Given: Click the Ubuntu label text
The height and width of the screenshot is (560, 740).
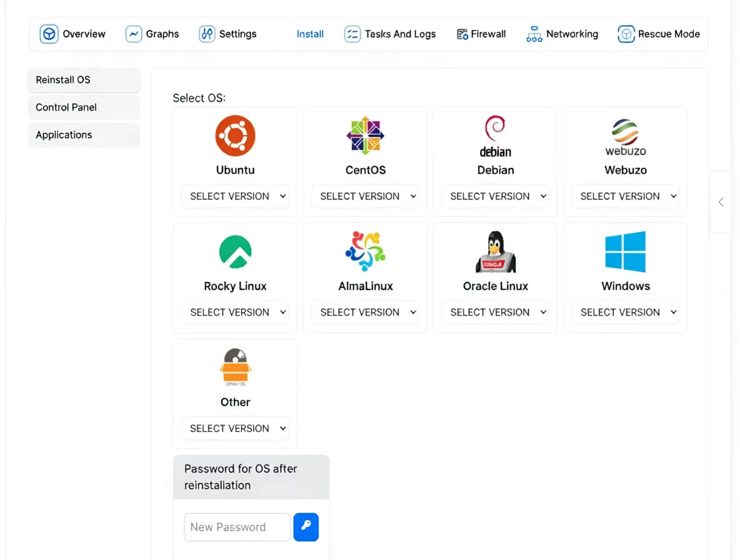Looking at the screenshot, I should (x=235, y=170).
